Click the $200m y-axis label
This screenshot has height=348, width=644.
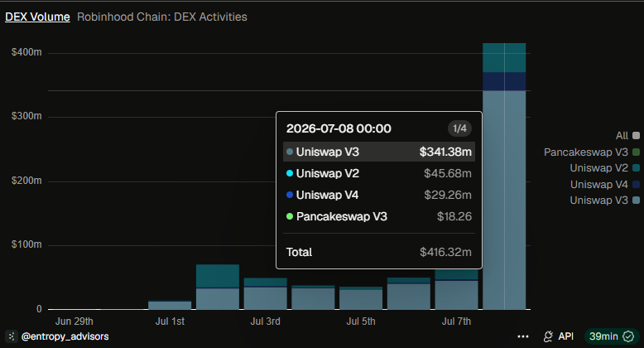coord(26,181)
